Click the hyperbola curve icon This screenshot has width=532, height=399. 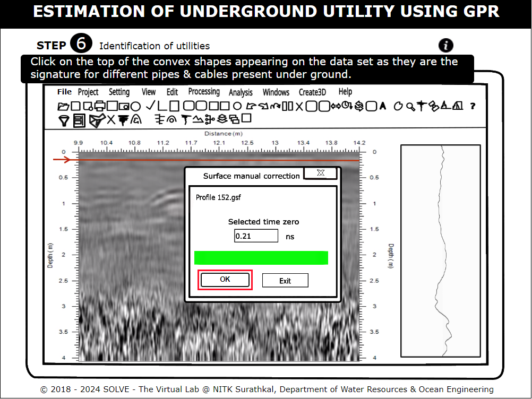[x=136, y=119]
